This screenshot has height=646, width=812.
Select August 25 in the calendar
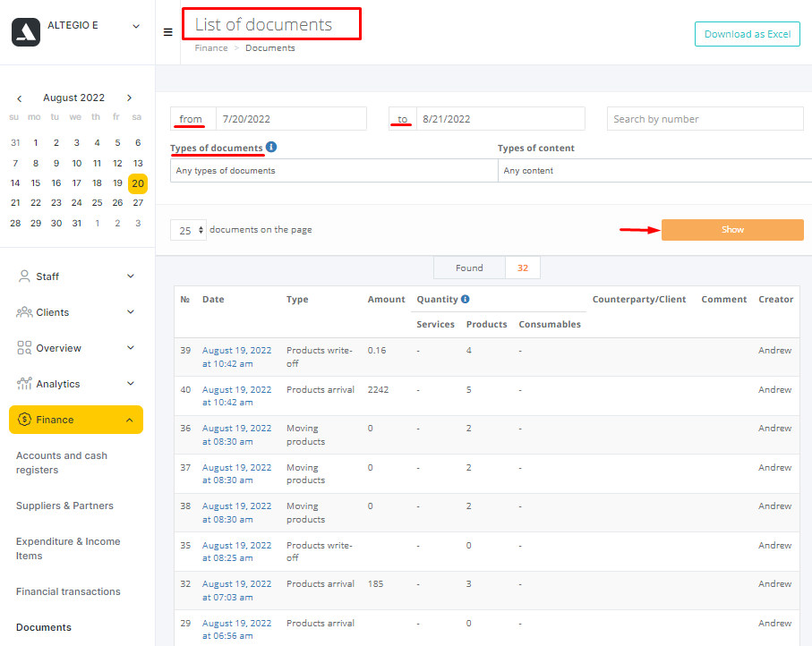(x=97, y=203)
